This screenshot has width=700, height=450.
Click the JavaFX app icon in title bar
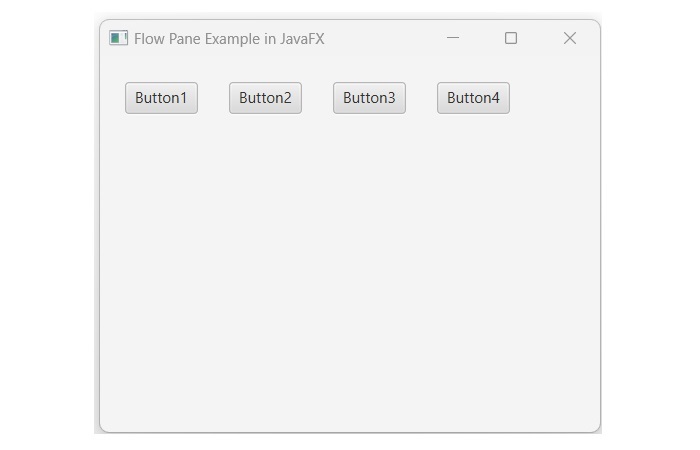pyautogui.click(x=118, y=38)
